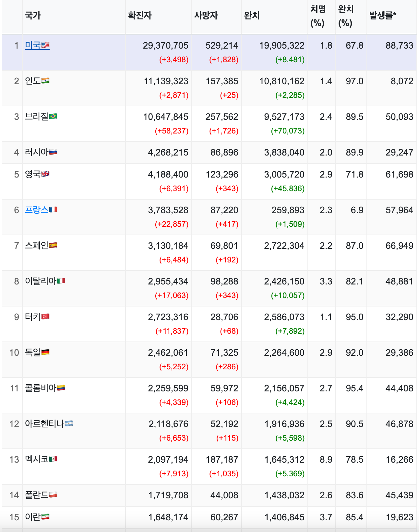
Task: Click the Colombia flag icon
Action: tap(61, 388)
